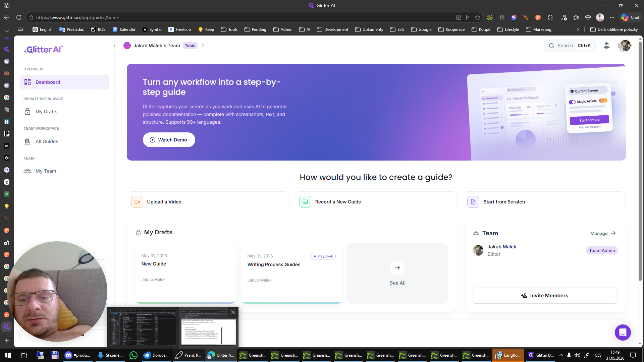Show more bookmarks chevron
Image resolution: width=644 pixels, height=362 pixels.
(x=578, y=29)
